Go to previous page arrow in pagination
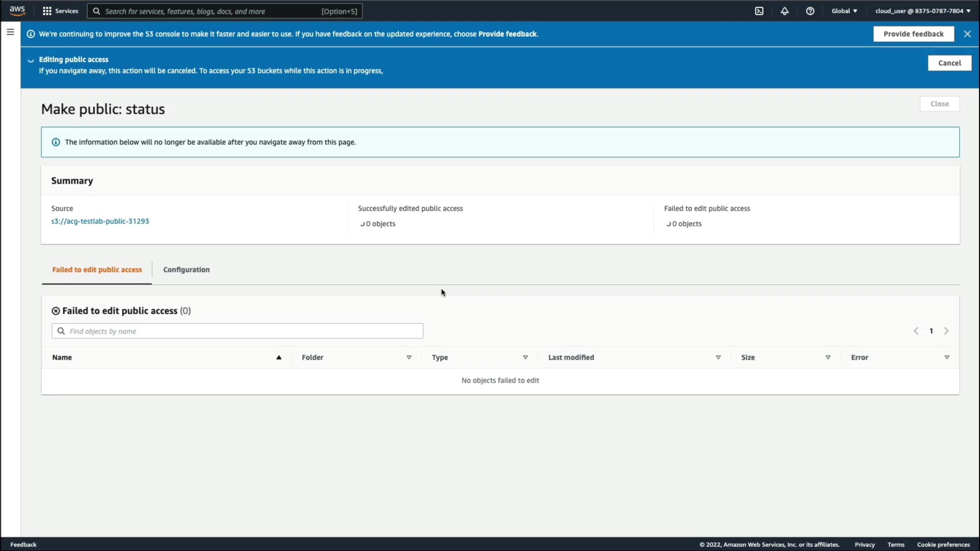This screenshot has width=980, height=551. click(916, 331)
